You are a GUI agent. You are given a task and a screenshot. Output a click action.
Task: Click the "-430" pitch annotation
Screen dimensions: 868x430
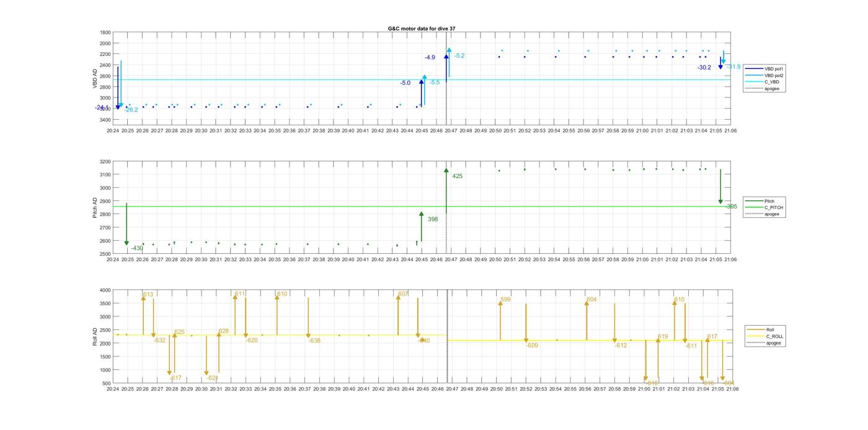point(137,248)
